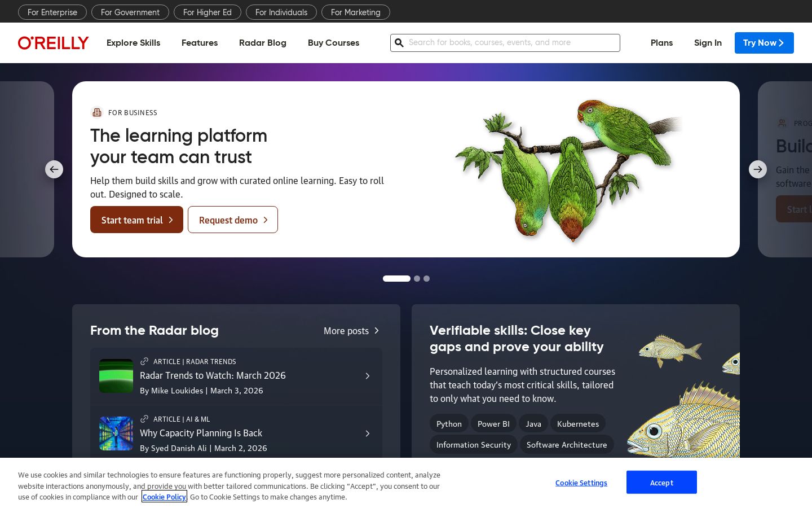
Task: Go to next carousel slide arrow
Action: coord(758,169)
